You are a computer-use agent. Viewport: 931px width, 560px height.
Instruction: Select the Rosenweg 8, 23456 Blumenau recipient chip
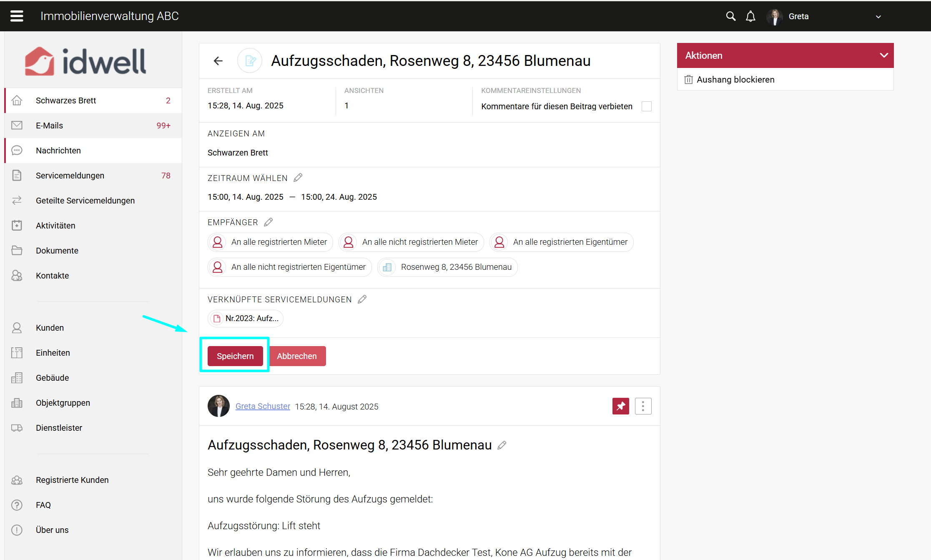pos(447,267)
